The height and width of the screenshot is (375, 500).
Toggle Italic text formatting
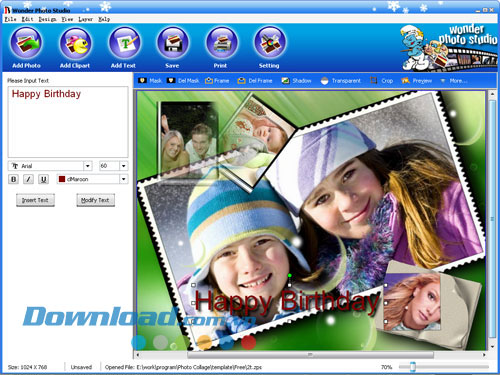pos(28,179)
